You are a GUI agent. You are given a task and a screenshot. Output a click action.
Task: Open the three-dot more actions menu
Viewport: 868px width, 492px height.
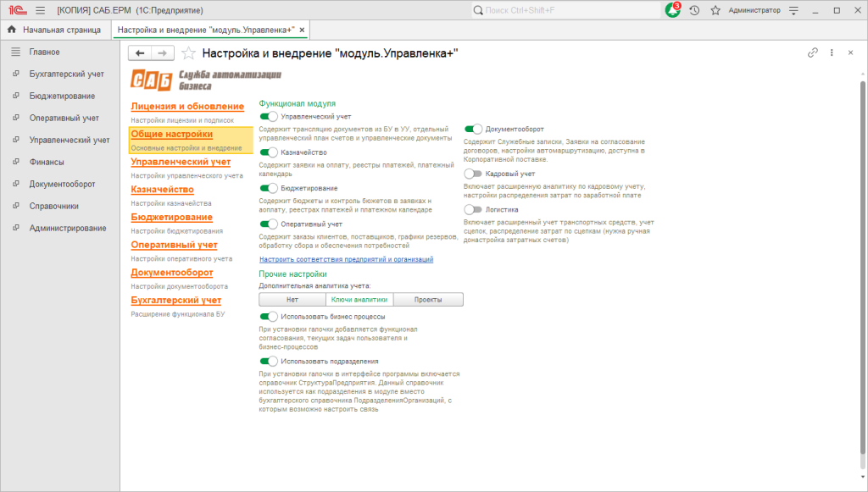(x=832, y=53)
